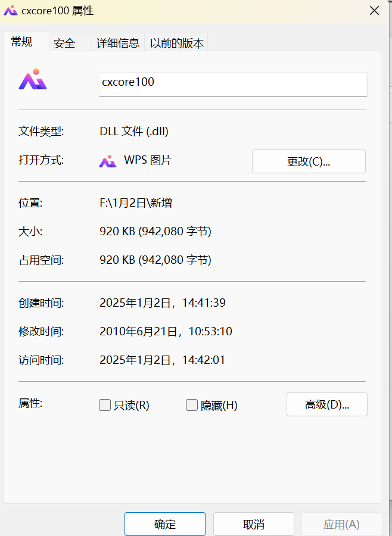Open advanced attributes via 高级(D)... button
Viewport: 392px width, 536px height.
click(x=326, y=404)
